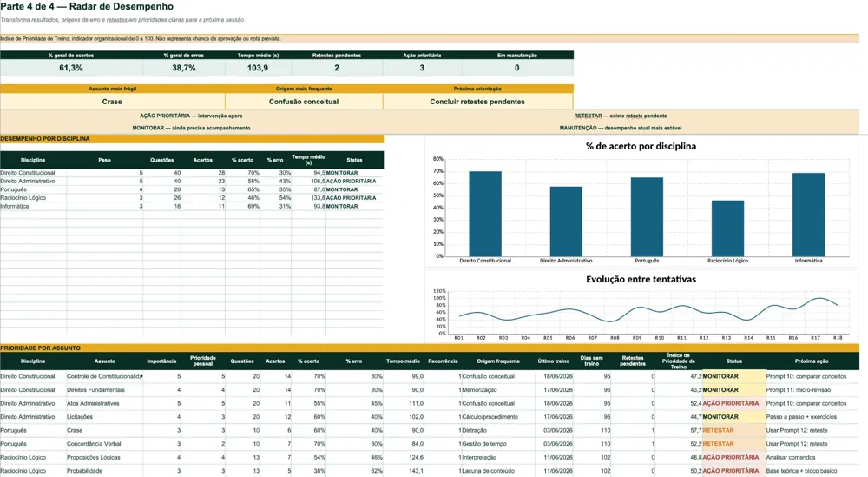Click the 'Recorrência' column header
Viewport: 868px width, 477px height.
(x=443, y=361)
